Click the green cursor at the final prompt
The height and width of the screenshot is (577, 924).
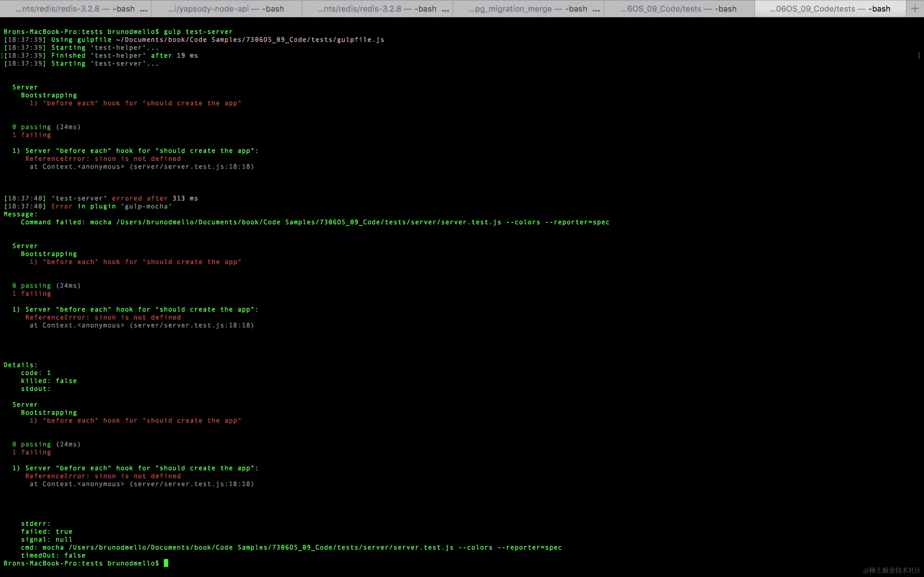[166, 563]
